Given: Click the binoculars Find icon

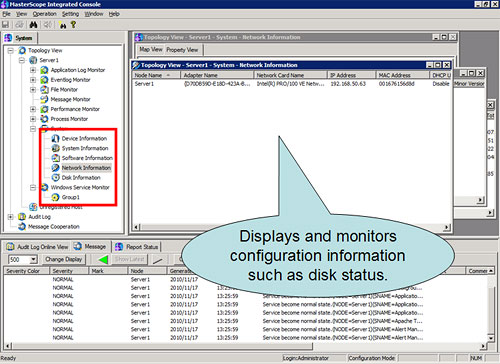Looking at the screenshot, I should 33,25.
